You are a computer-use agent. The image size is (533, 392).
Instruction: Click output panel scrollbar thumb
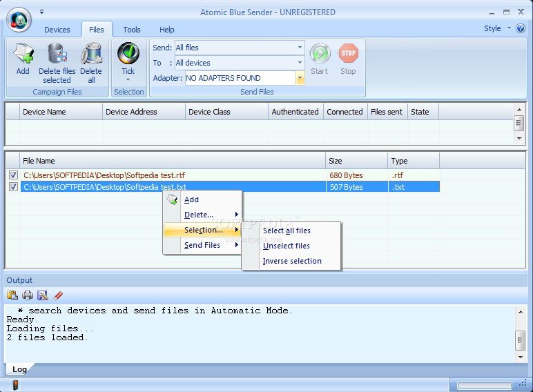tap(520, 340)
